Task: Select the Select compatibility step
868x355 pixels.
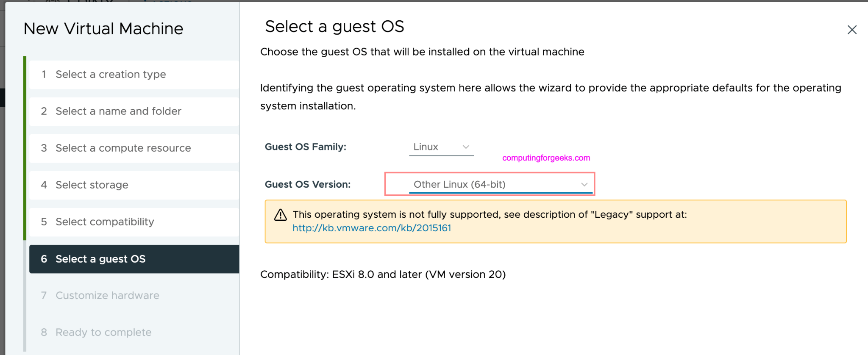Action: pos(104,222)
